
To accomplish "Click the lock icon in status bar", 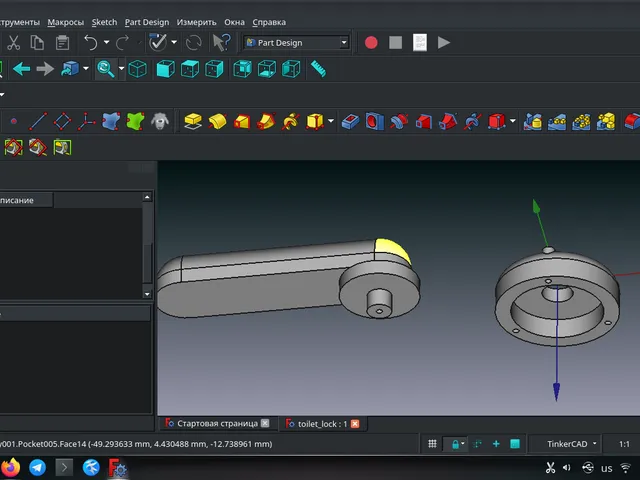I will pos(456,444).
